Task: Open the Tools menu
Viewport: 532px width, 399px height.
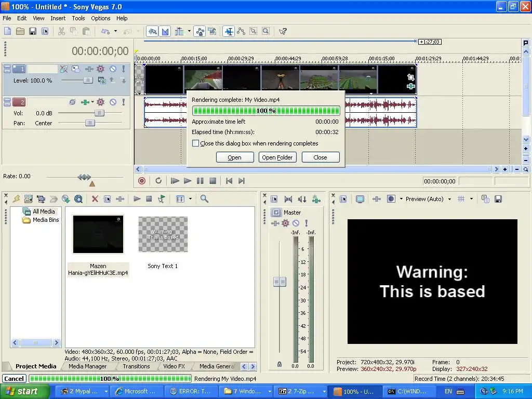Action: (78, 18)
